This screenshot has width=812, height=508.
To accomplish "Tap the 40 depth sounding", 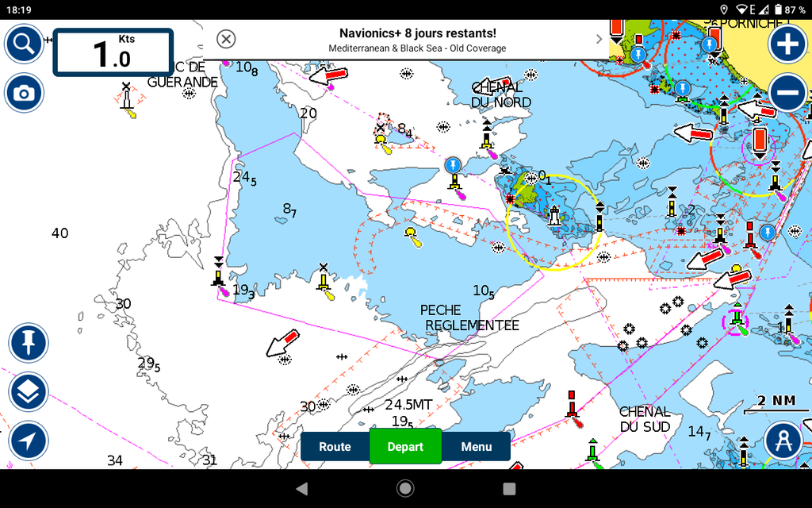I will 60,233.
